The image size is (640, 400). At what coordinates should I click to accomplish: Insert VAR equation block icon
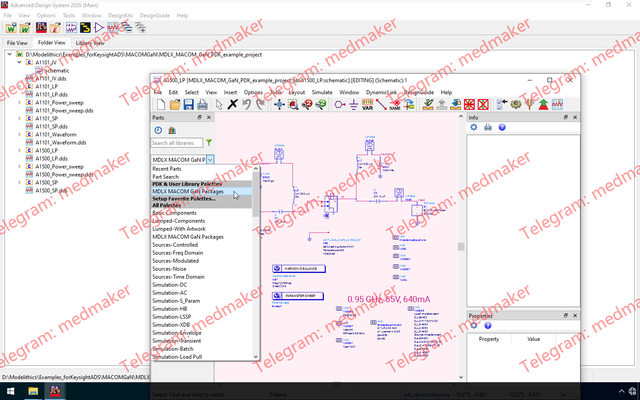click(367, 104)
